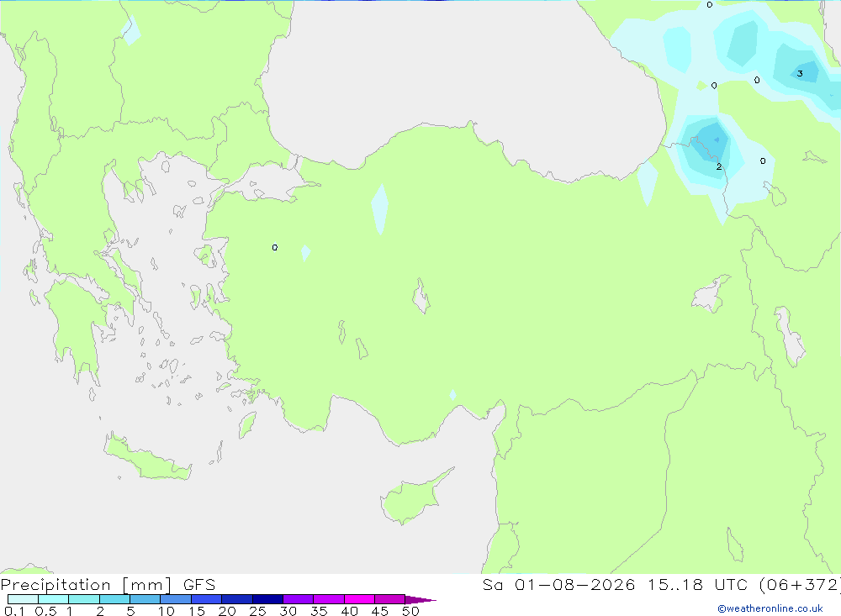Select the 45–50 mm legend swatch
Viewport: 841px width, 616px height.
(389, 599)
